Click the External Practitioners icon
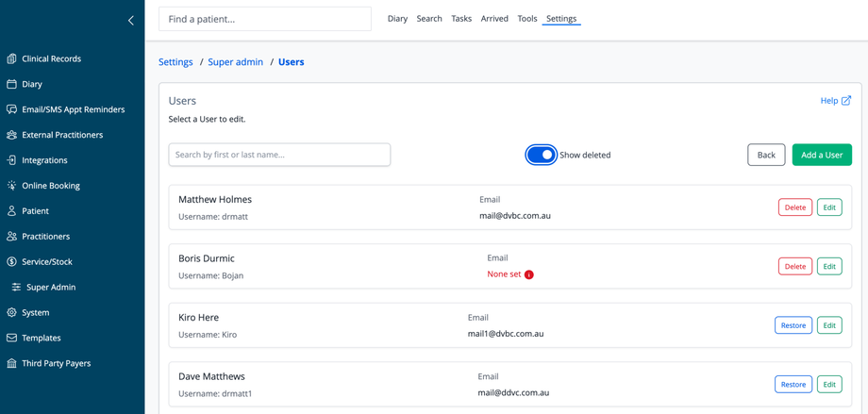868x414 pixels. [11, 135]
